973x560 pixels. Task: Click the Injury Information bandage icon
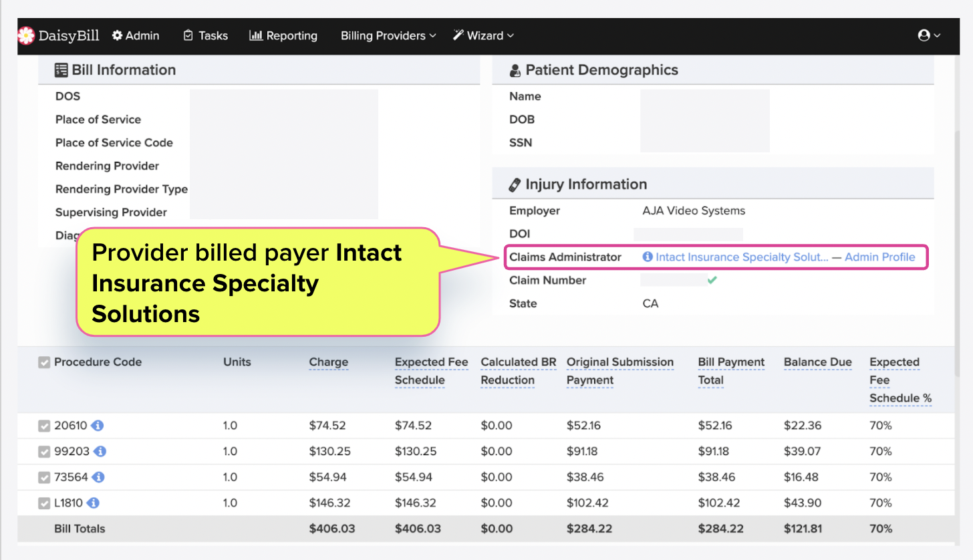(515, 184)
